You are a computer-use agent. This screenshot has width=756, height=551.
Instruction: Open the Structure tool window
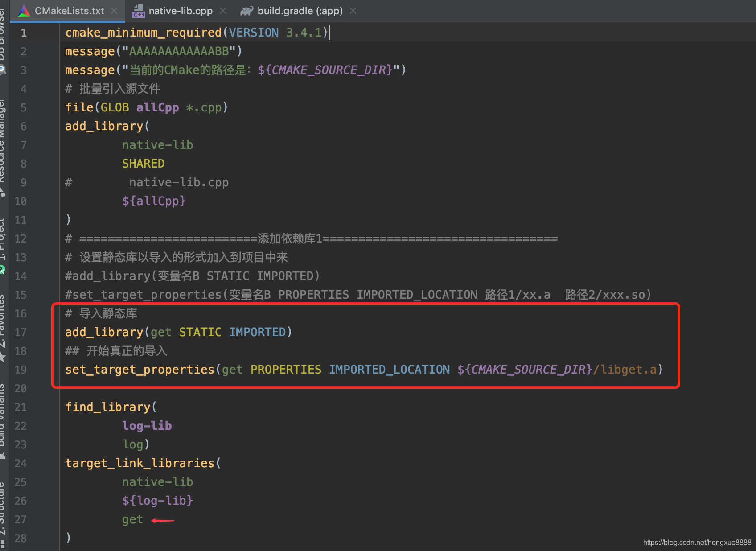tap(3, 515)
